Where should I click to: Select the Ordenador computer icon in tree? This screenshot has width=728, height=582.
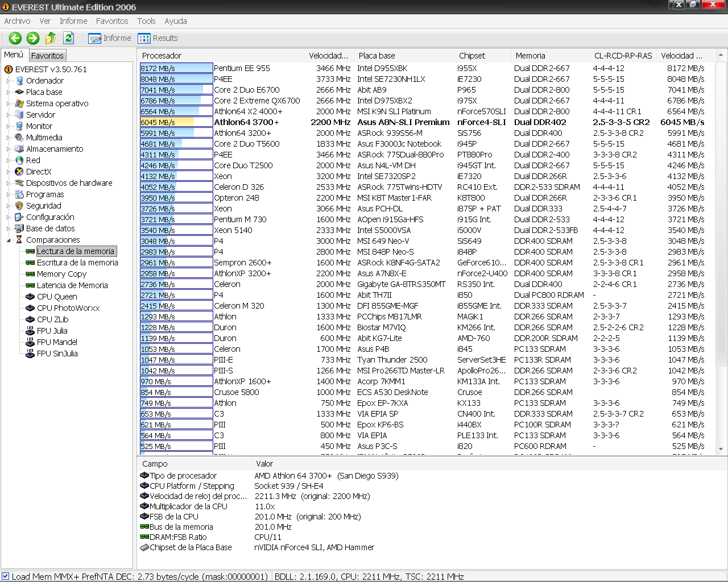point(19,81)
